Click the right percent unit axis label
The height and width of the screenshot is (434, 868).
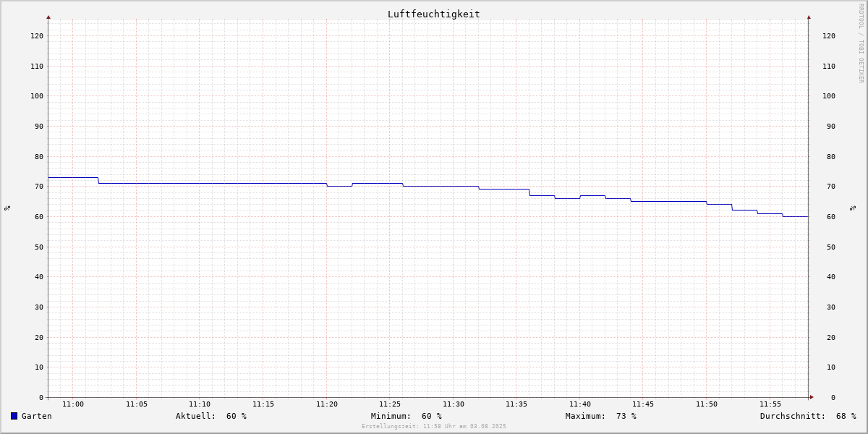(x=853, y=208)
